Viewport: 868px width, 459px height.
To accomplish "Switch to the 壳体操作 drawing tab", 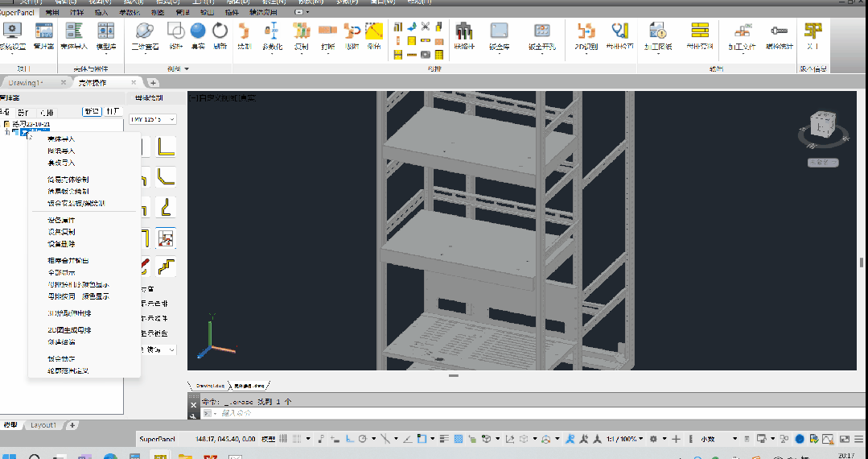I will (x=93, y=83).
